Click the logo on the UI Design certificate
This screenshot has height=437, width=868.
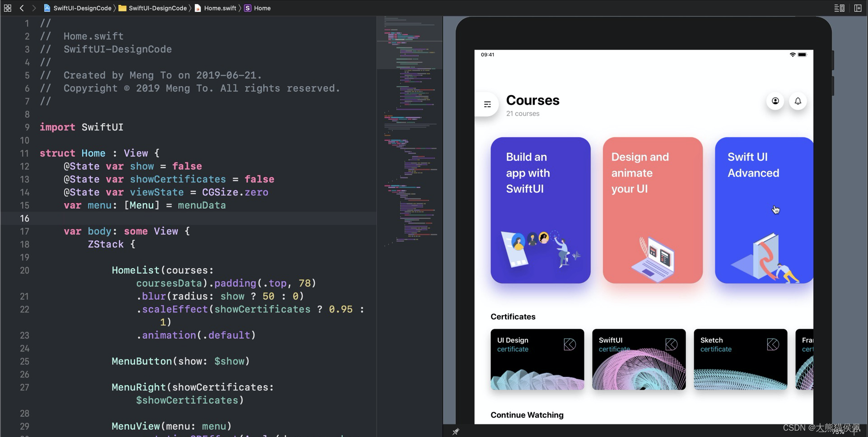pyautogui.click(x=569, y=344)
